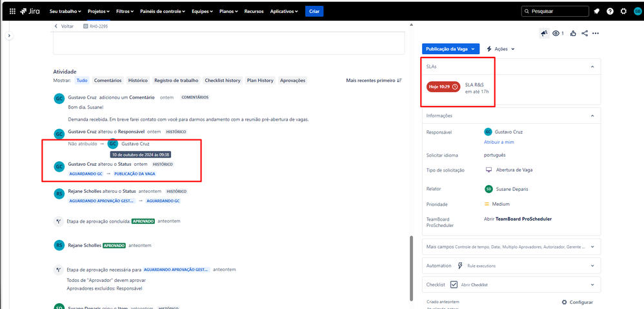Collapse the Informações panel
Image resolution: width=644 pixels, height=309 pixels.
(x=592, y=115)
